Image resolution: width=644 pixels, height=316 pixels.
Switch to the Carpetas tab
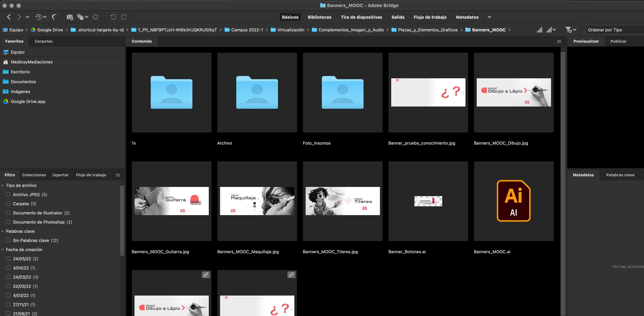tap(43, 41)
